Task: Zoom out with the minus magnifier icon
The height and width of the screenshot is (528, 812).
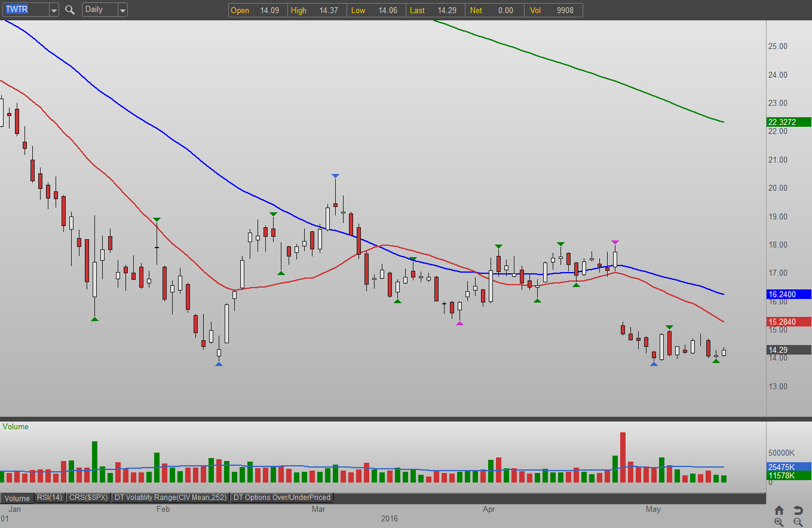Action: click(x=798, y=522)
